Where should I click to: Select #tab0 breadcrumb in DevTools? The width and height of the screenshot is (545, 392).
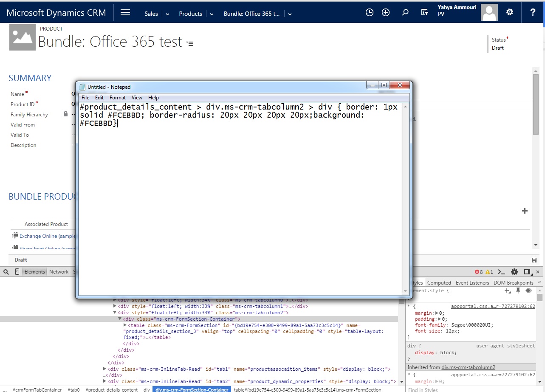[x=74, y=389]
